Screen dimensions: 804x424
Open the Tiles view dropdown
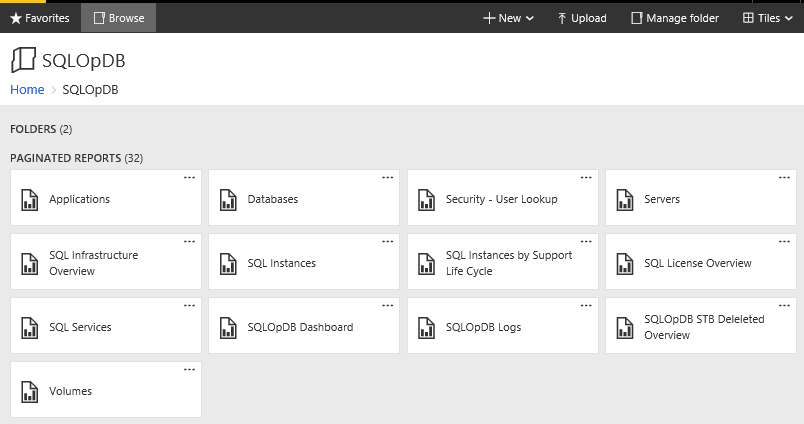(x=767, y=18)
